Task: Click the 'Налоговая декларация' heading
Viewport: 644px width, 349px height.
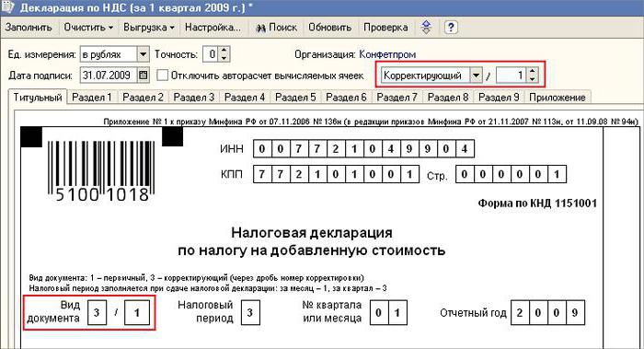Action: coord(312,233)
